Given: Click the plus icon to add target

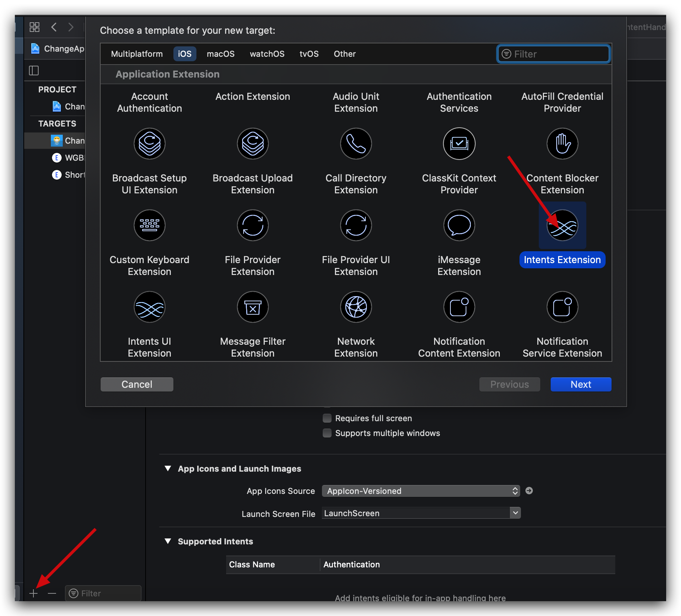Looking at the screenshot, I should [33, 593].
